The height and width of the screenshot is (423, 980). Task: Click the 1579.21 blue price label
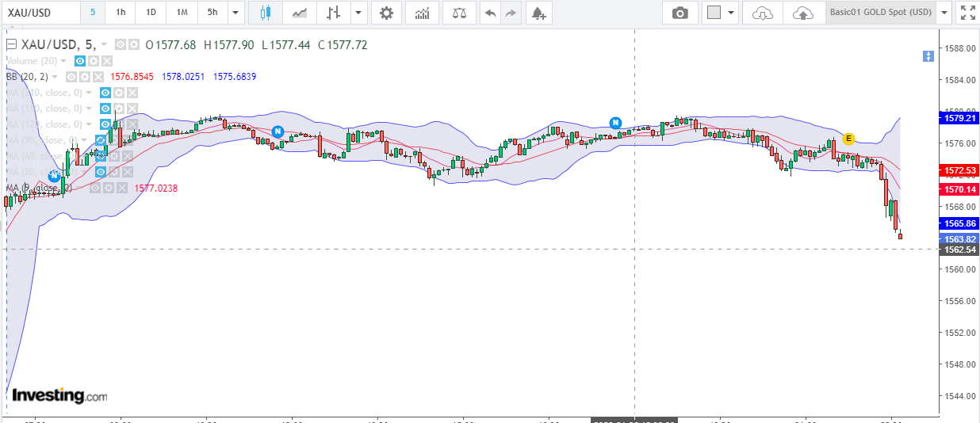[x=959, y=117]
